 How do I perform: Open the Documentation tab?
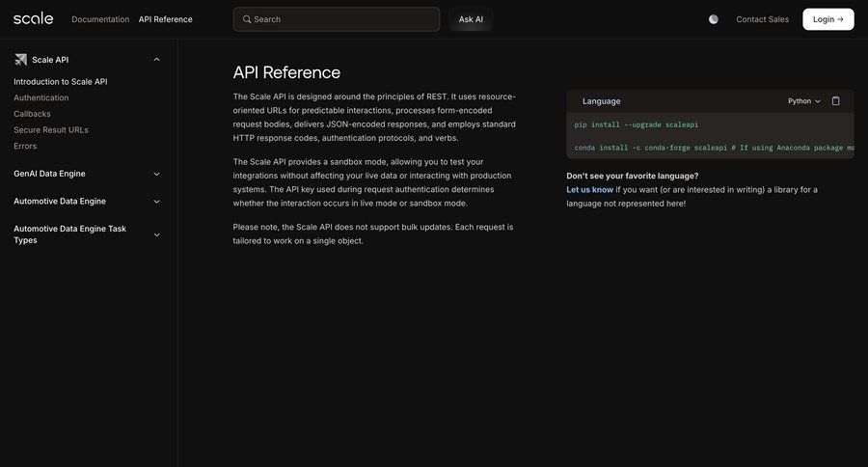(100, 19)
